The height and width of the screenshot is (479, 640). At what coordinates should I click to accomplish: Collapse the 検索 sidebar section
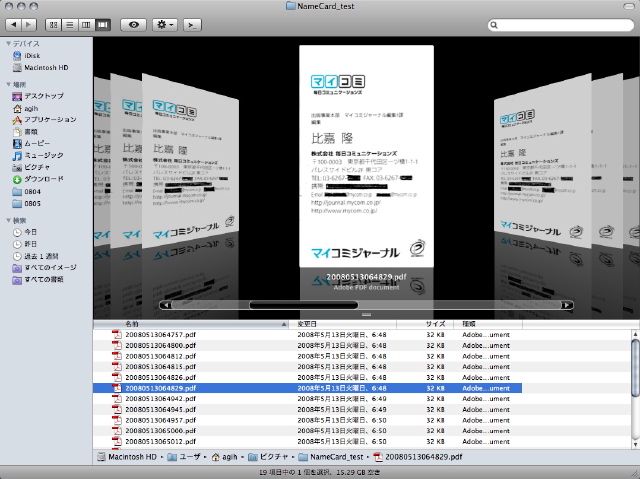pos(8,220)
